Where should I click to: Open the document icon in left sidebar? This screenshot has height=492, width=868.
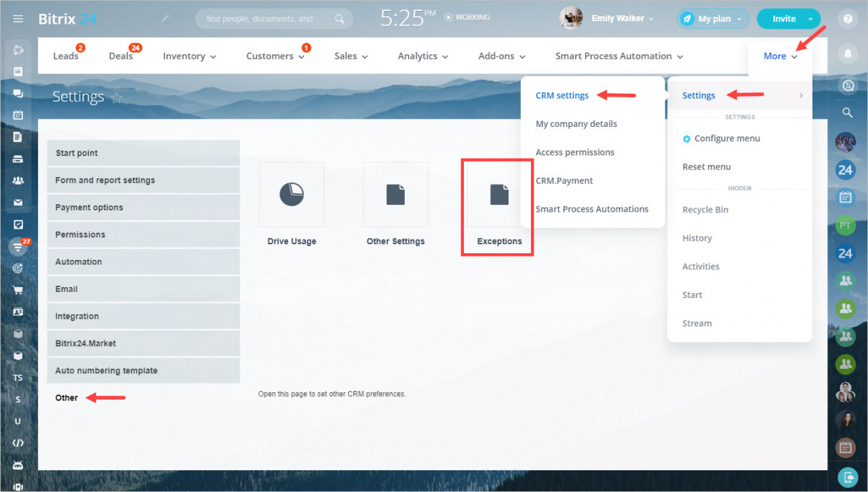point(18,137)
